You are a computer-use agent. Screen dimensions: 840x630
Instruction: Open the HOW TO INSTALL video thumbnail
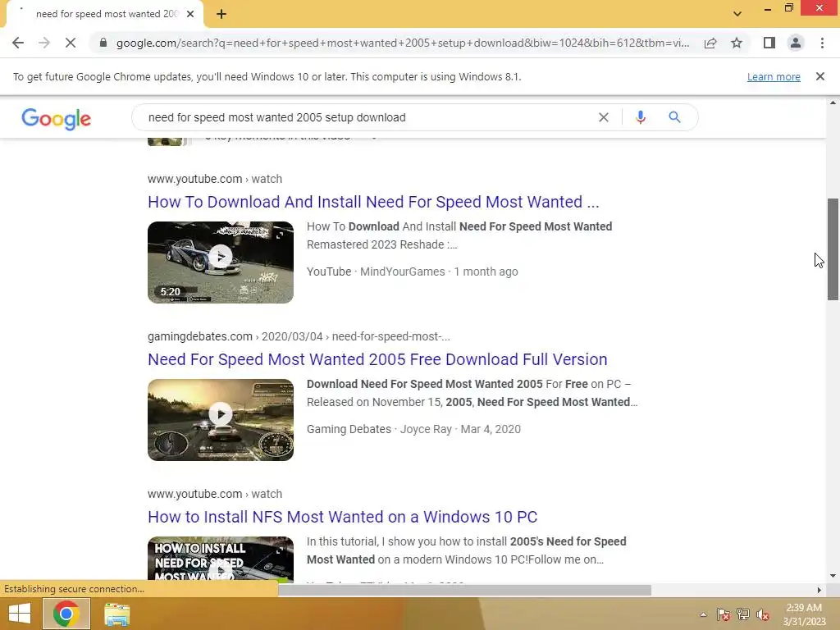(221, 559)
